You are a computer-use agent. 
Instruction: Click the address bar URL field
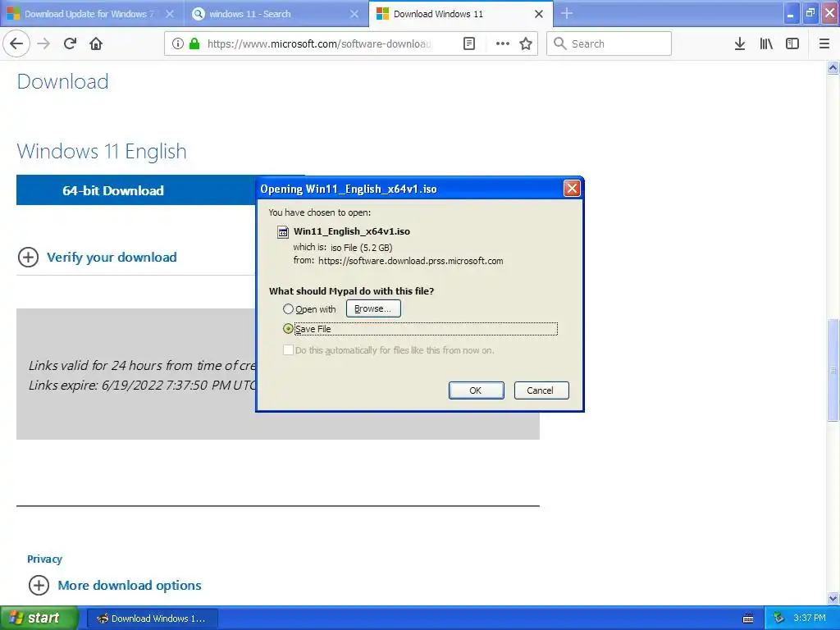319,44
